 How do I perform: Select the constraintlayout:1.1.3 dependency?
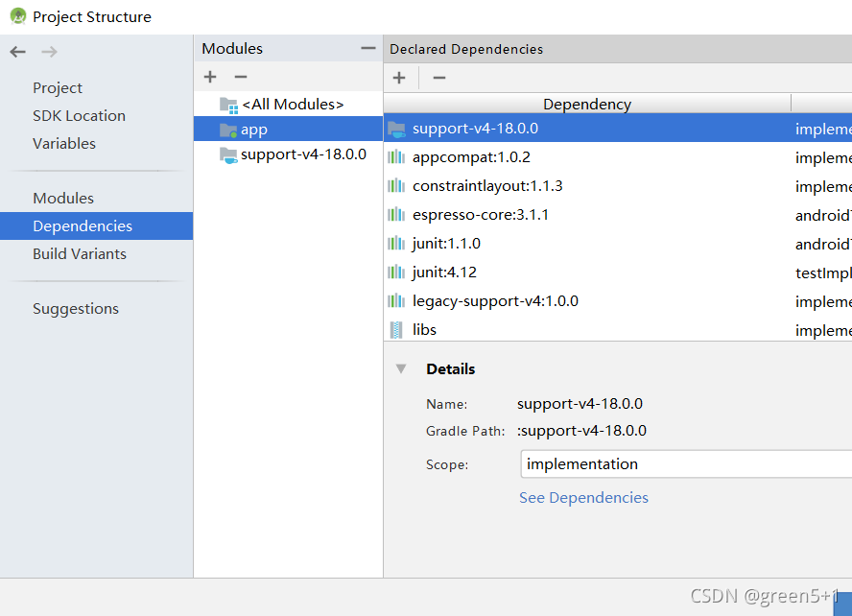pos(618,186)
